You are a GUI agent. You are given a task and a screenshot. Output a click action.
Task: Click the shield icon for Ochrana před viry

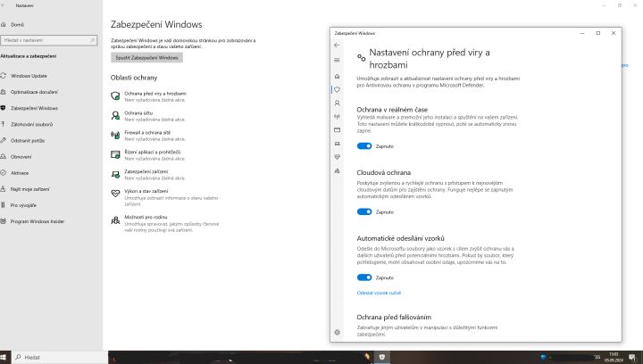(x=115, y=95)
